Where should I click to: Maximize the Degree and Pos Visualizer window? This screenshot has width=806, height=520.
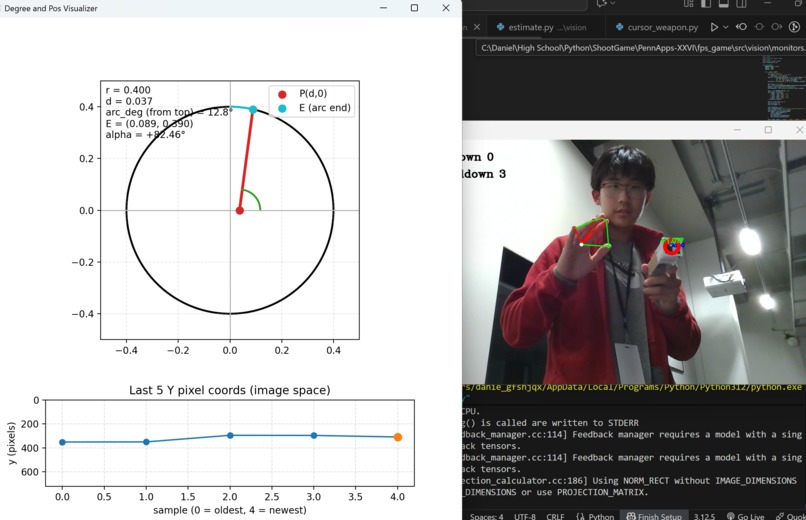(414, 8)
